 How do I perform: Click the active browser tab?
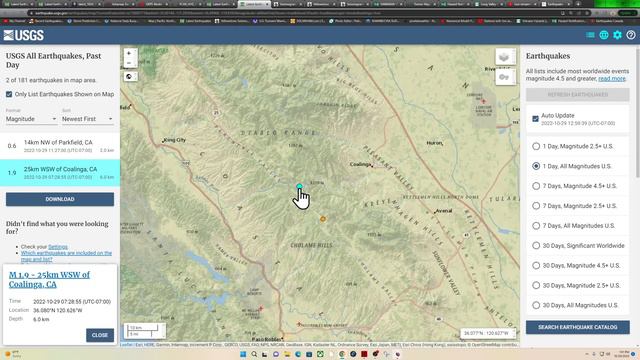point(254,4)
